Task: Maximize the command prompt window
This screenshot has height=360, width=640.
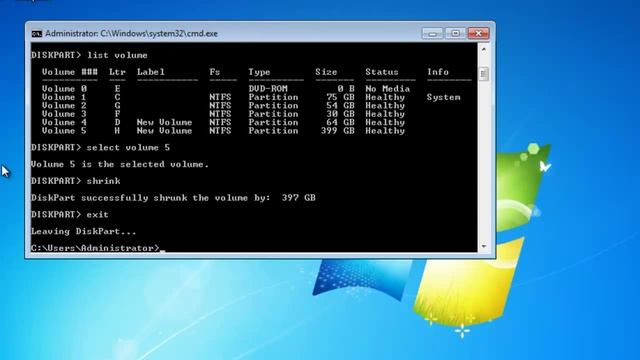Action: [455, 33]
